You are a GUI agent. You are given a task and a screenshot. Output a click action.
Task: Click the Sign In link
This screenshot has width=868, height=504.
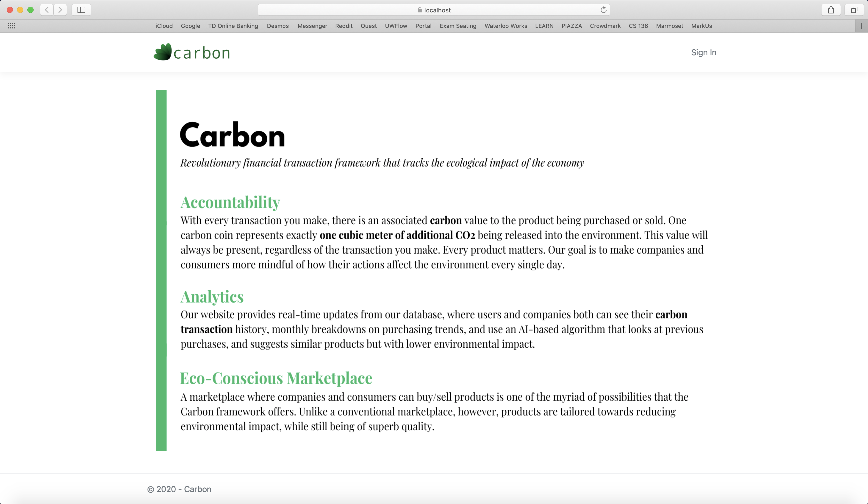pos(703,52)
